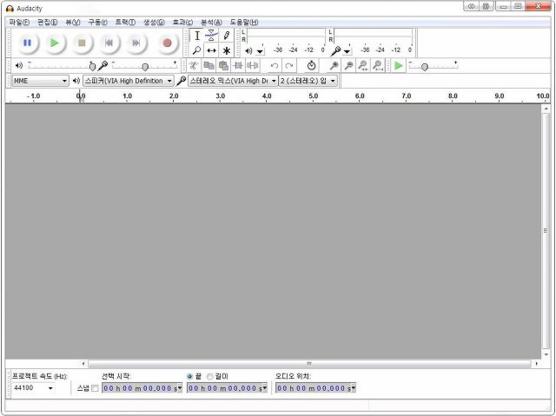
Task: Open the 2 (스테레오) channels dropdown
Action: click(308, 81)
